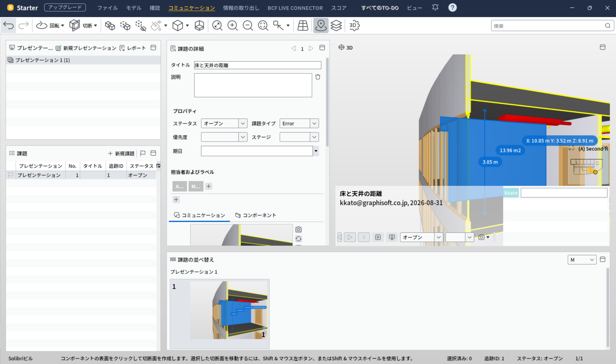Maximize the 課題の詳細 panel
The image size is (616, 364).
pyautogui.click(x=322, y=48)
